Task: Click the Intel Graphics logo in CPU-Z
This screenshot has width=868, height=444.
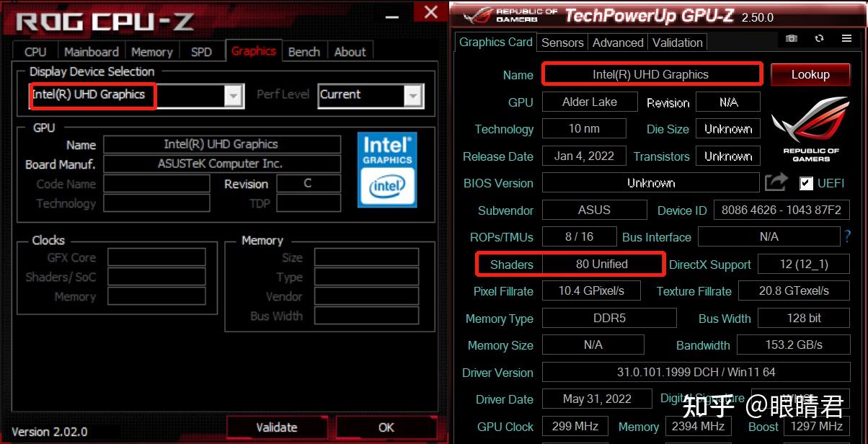Action: [387, 169]
